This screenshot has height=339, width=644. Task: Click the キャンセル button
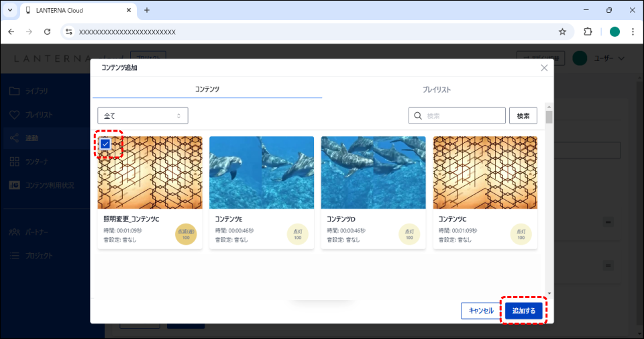480,311
